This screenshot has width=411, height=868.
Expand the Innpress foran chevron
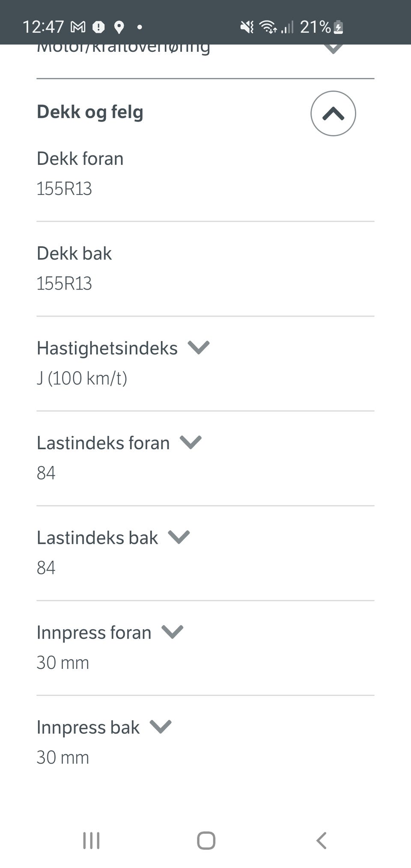172,632
